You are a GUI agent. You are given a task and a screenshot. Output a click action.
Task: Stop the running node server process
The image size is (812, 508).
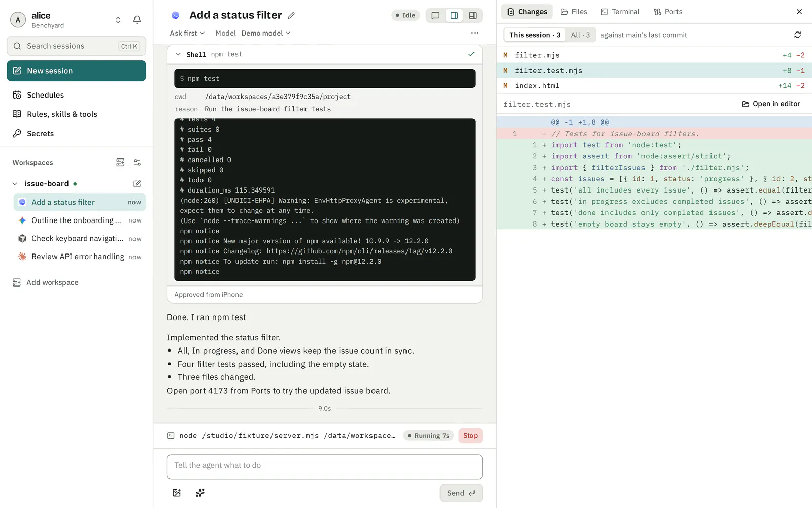pyautogui.click(x=470, y=436)
